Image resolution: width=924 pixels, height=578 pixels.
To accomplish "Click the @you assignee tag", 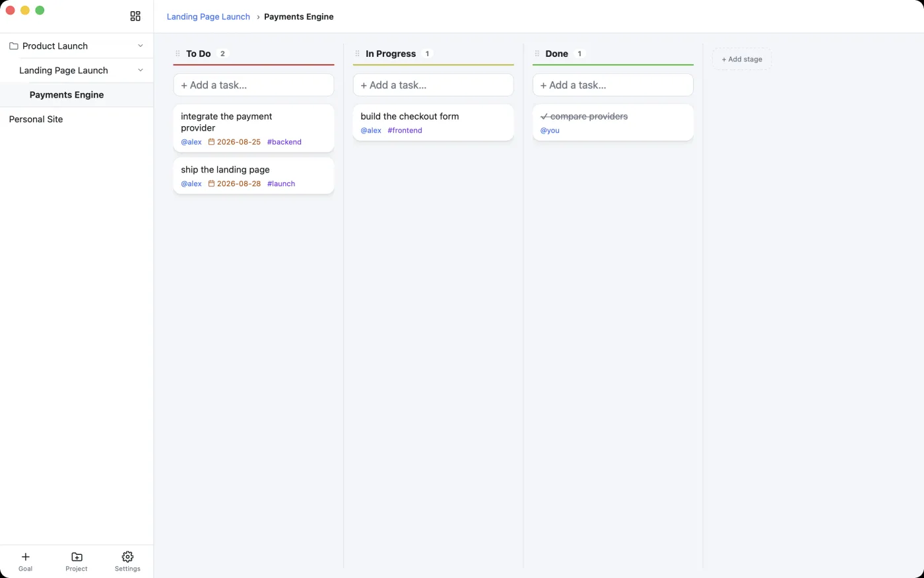I will 550,130.
